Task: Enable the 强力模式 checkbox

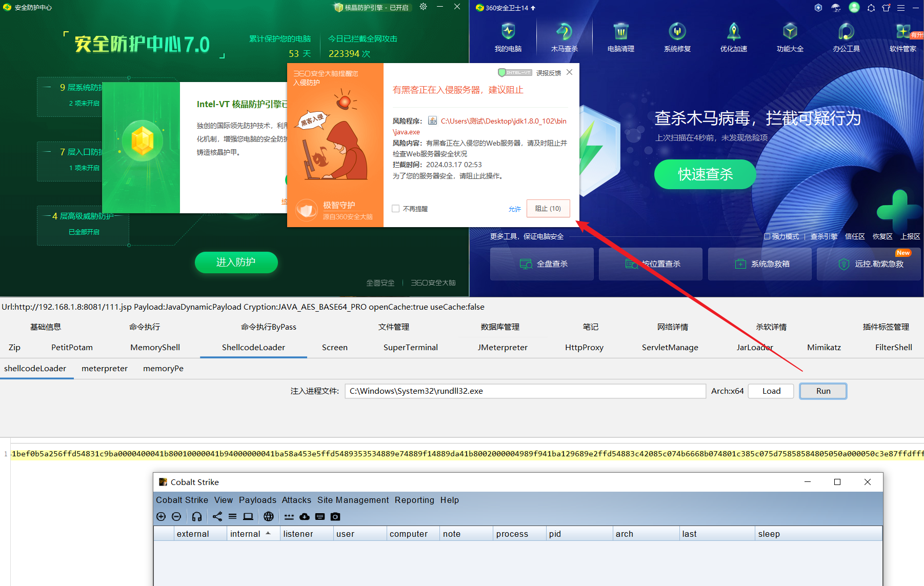Action: click(767, 236)
